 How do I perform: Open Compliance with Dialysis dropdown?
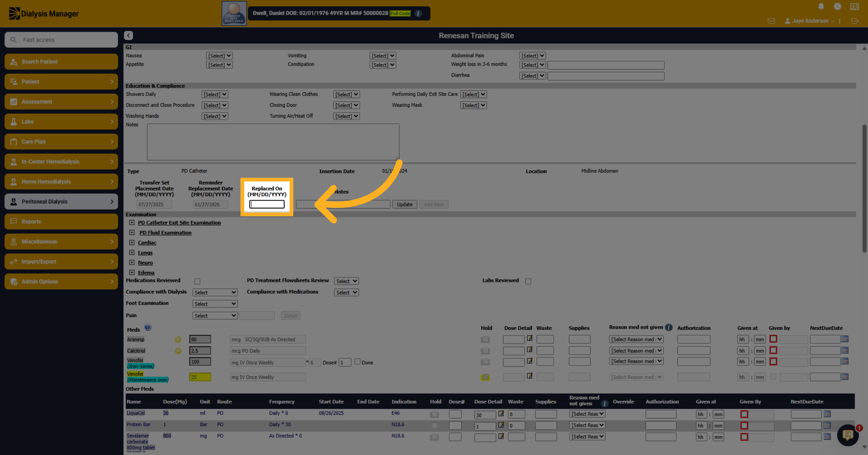pos(215,292)
